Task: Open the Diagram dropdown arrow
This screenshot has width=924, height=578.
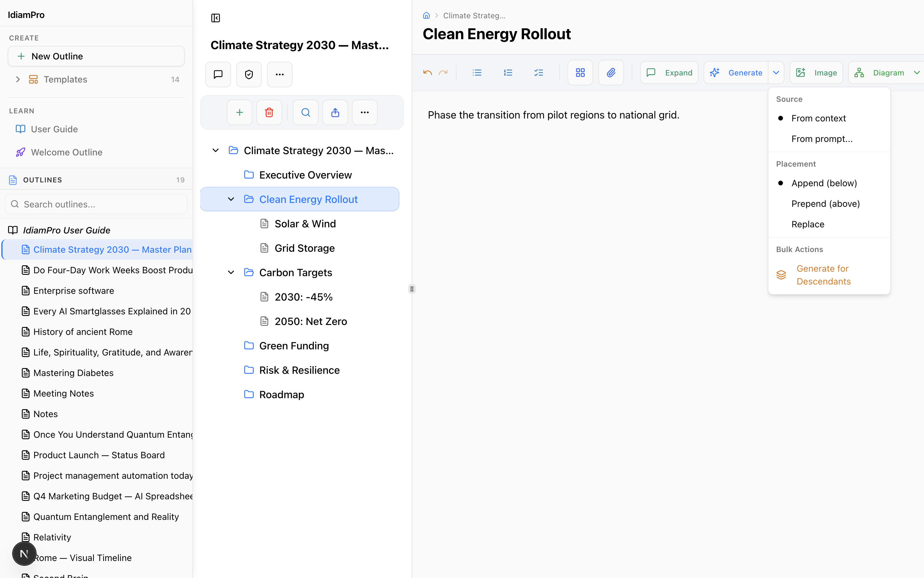Action: coord(916,73)
